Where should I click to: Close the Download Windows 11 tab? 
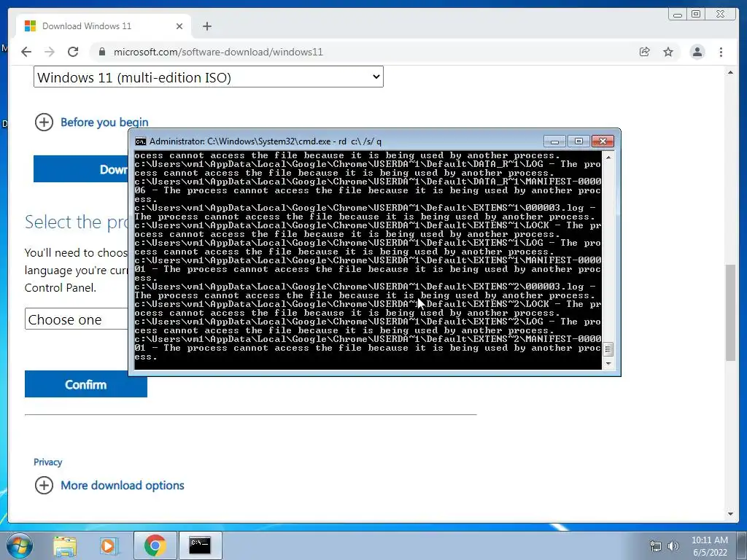pos(179,26)
